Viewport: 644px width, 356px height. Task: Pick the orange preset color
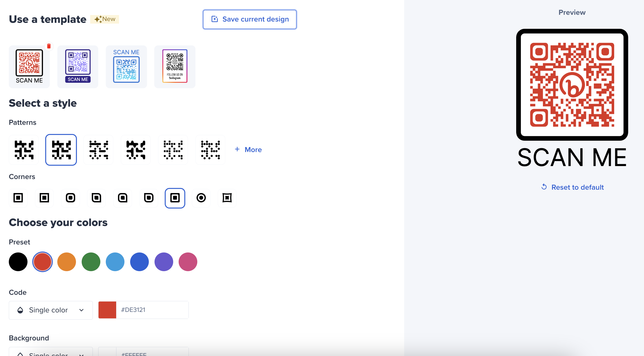click(x=67, y=262)
